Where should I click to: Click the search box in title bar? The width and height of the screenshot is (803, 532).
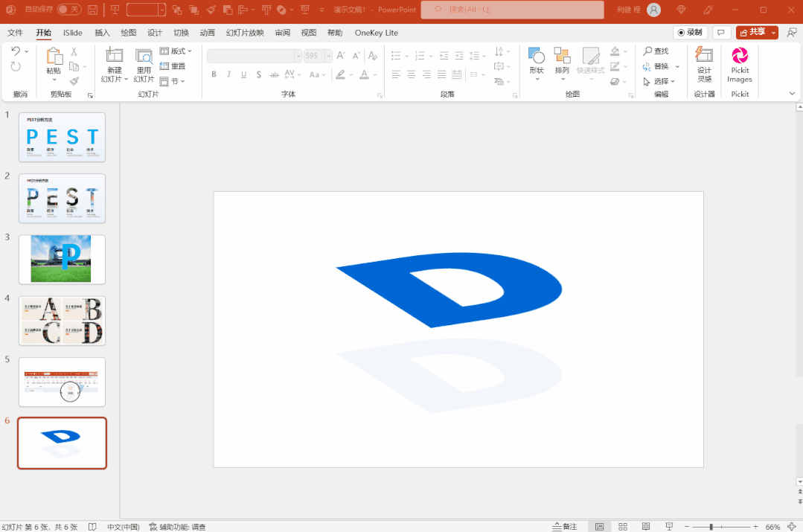pyautogui.click(x=512, y=9)
